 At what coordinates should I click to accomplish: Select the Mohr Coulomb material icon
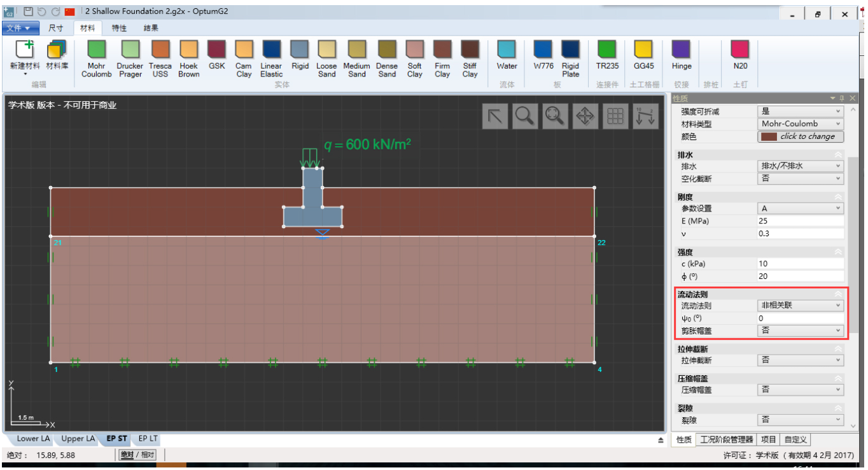coord(96,50)
